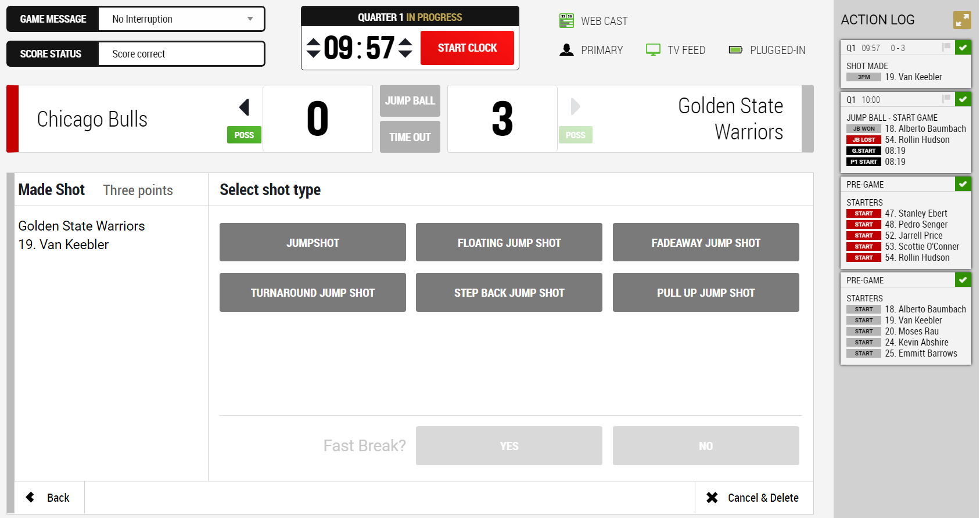Toggle green check on Q1 10:00 entry
Viewport: 980px width, 518px height.
pos(963,99)
